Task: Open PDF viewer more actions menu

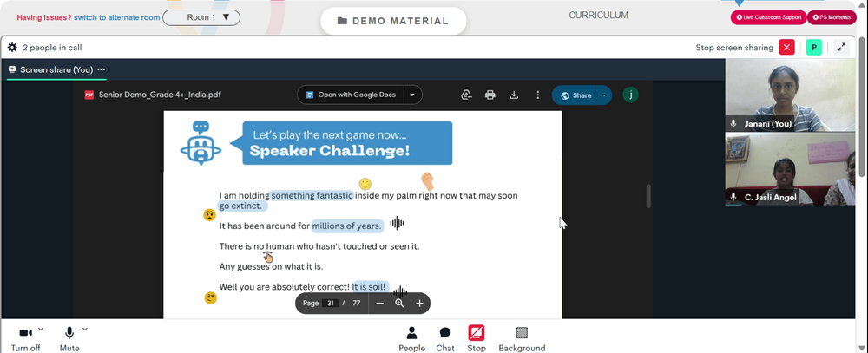Action: click(537, 95)
